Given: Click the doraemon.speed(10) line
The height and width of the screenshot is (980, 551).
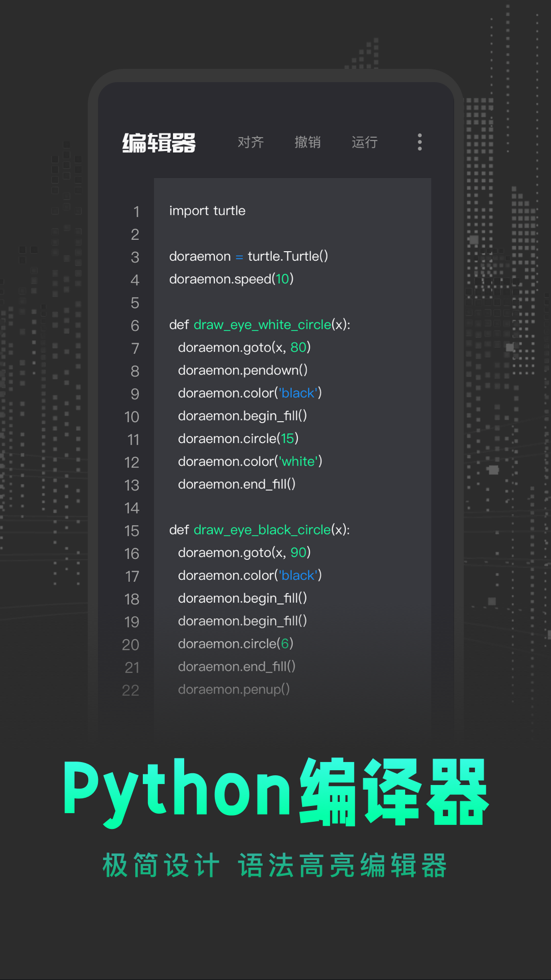Looking at the screenshot, I should (231, 279).
